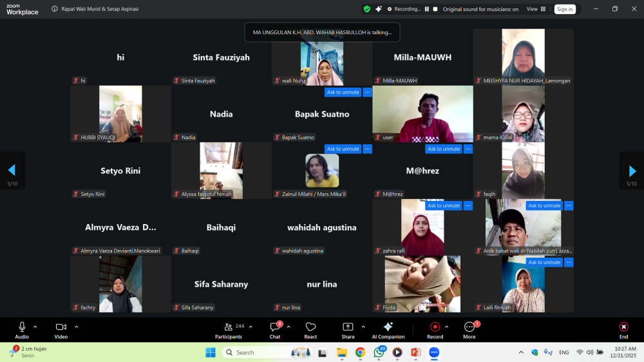
Task: Click the taskbar Search box
Action: coord(267,352)
